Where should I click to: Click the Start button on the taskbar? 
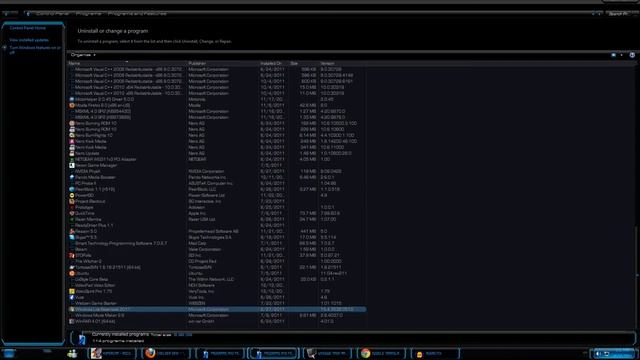tap(9, 353)
